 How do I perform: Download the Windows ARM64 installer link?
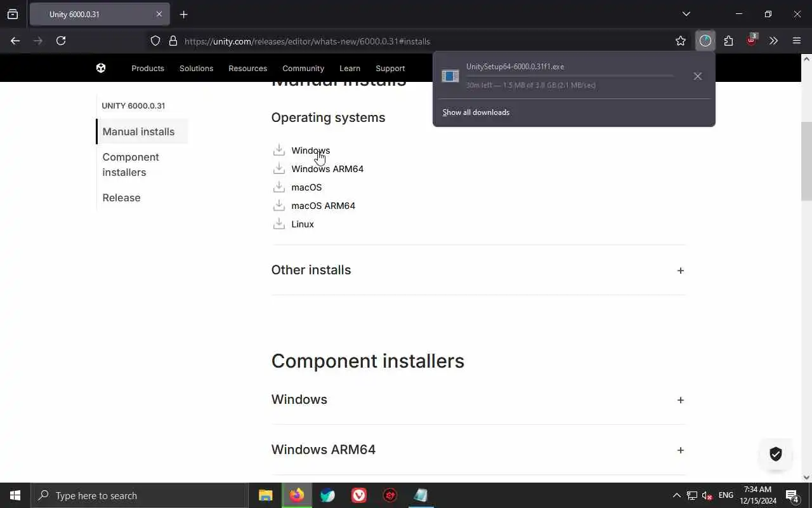(x=327, y=169)
